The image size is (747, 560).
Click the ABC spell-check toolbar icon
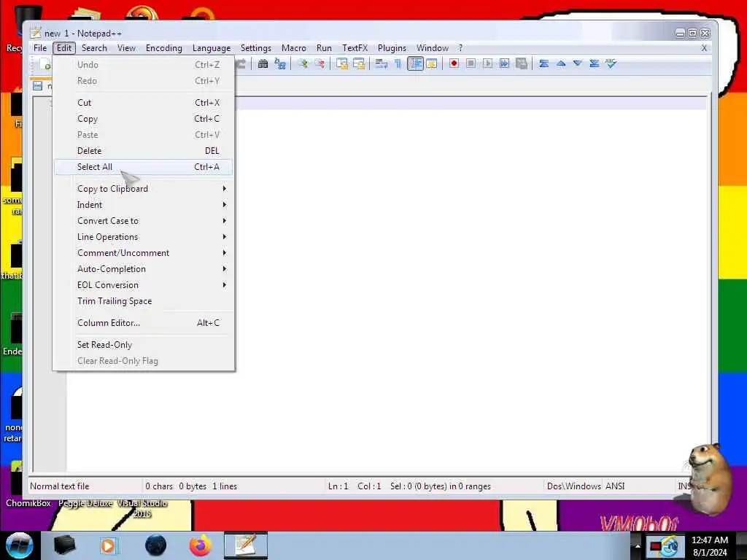coord(611,63)
